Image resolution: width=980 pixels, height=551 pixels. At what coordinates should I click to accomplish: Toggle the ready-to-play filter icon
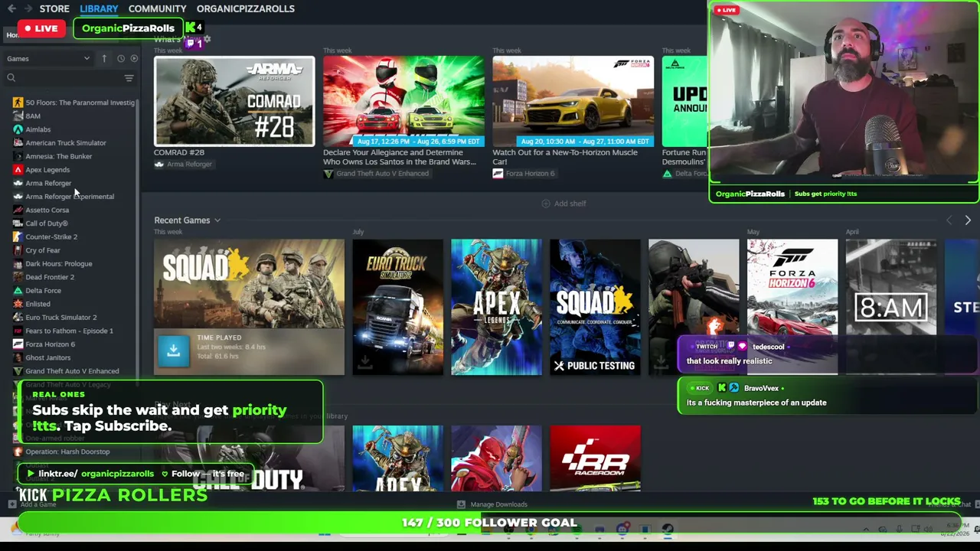click(134, 58)
